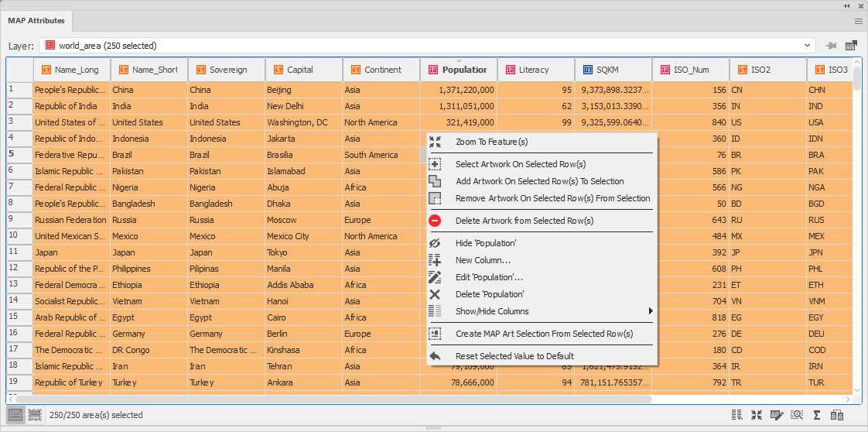Click the Literacy column header
This screenshot has height=432, width=868.
(x=536, y=70)
